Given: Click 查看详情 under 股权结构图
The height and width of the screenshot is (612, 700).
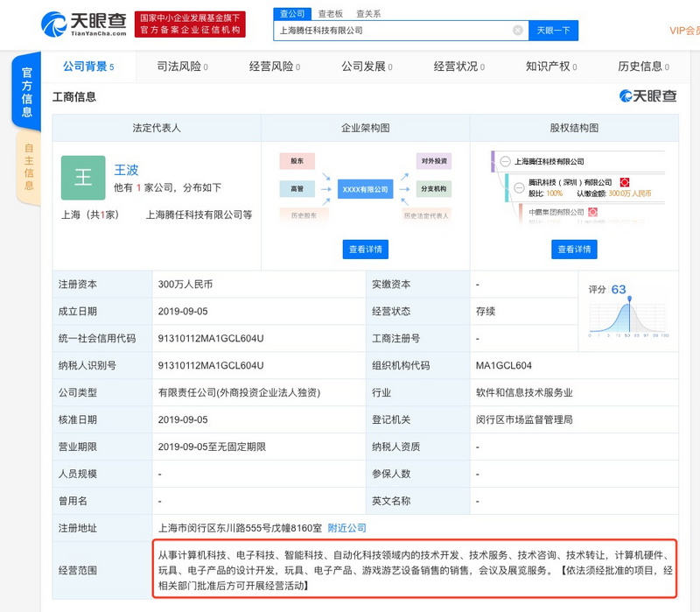Looking at the screenshot, I should pos(574,250).
